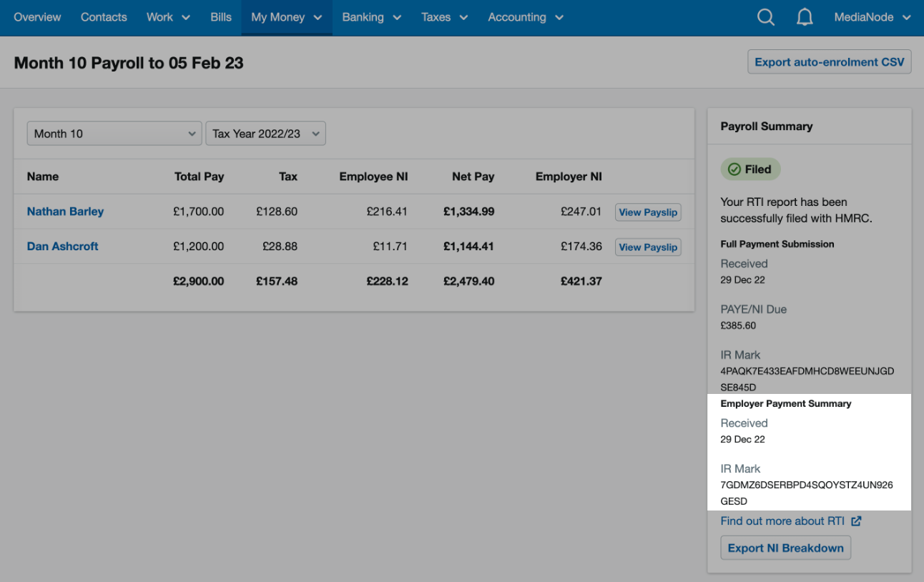Click the external link icon beside RTI
924x582 pixels.
[x=856, y=521]
